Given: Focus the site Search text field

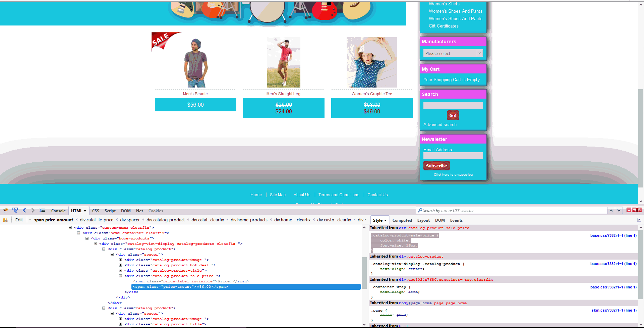Looking at the screenshot, I should (453, 105).
